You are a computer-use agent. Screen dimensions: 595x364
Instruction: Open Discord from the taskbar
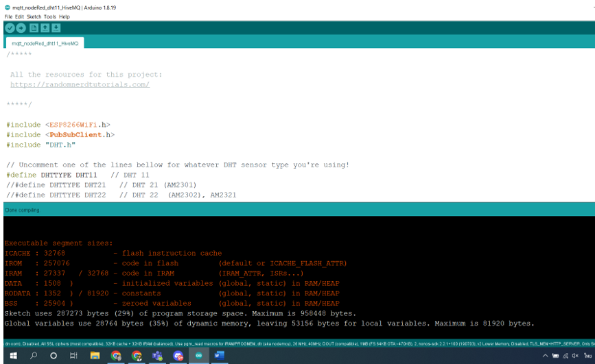coord(178,356)
